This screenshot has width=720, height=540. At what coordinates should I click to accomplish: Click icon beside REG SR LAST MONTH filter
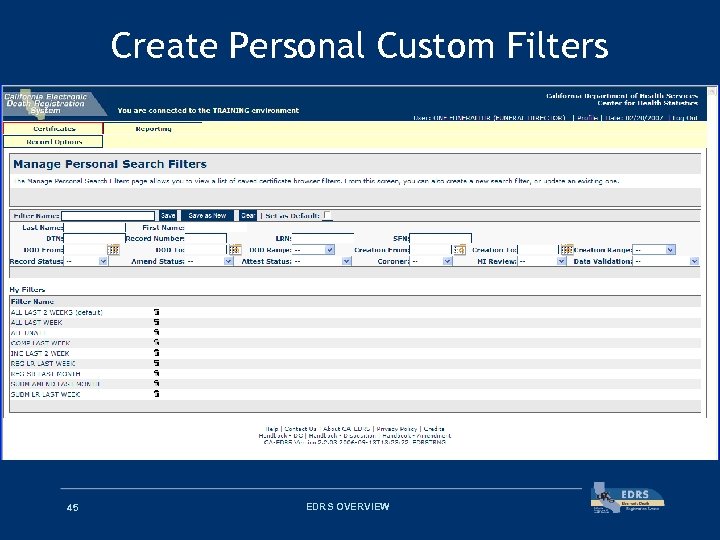pyautogui.click(x=156, y=373)
